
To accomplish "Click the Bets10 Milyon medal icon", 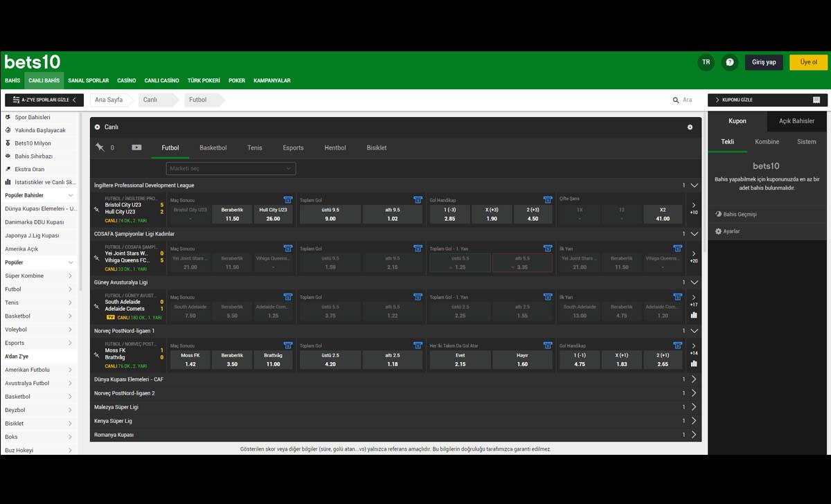I will [x=8, y=143].
